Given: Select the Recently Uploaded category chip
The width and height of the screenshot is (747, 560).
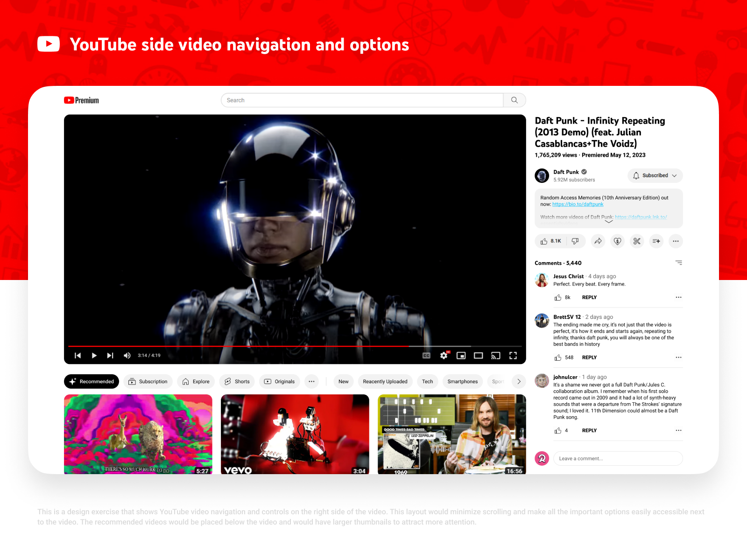Looking at the screenshot, I should pos(385,381).
